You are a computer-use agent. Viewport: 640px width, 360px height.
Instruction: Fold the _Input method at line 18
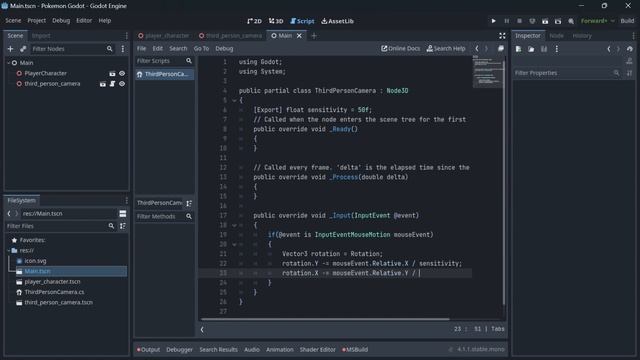pos(234,225)
